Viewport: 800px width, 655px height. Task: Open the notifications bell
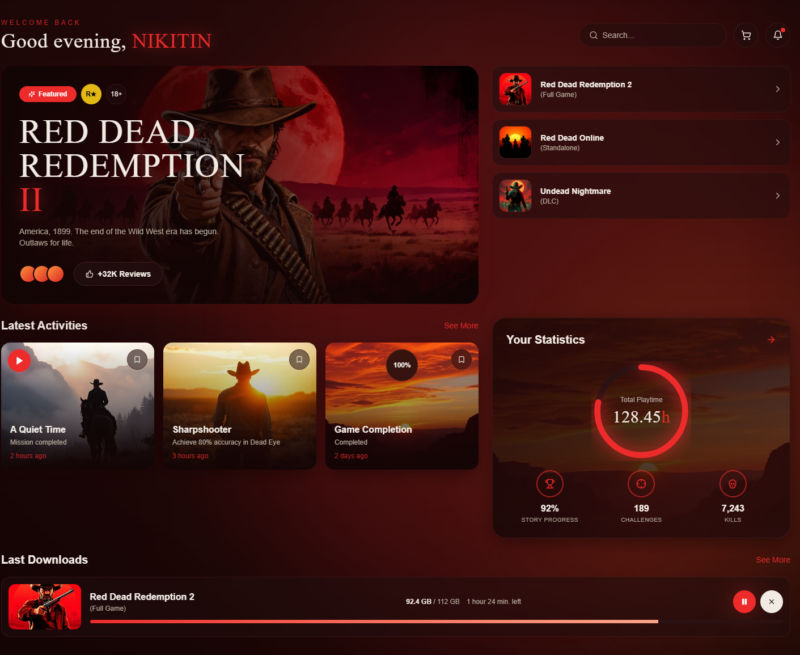pyautogui.click(x=778, y=35)
